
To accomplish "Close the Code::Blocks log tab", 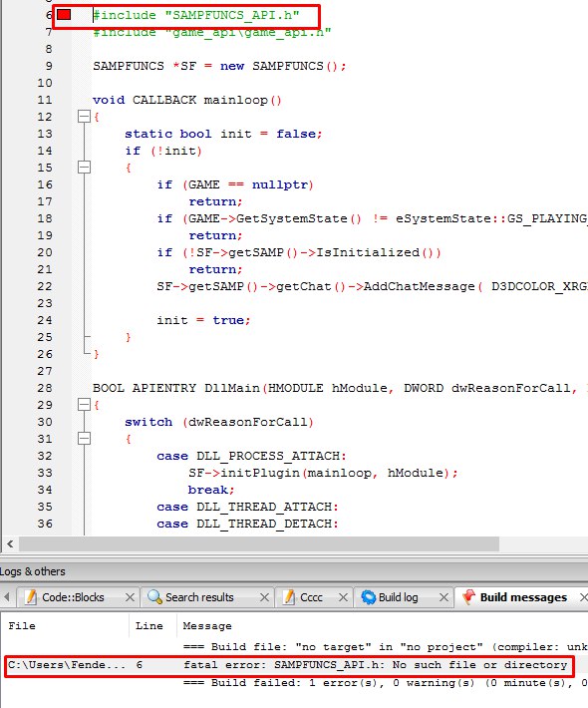I will pos(130,597).
